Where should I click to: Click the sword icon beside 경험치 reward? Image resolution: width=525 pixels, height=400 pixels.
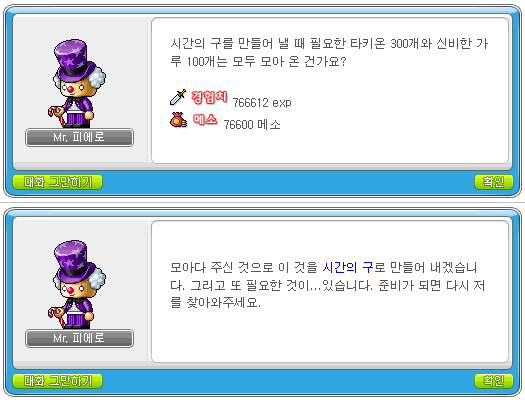click(x=178, y=97)
